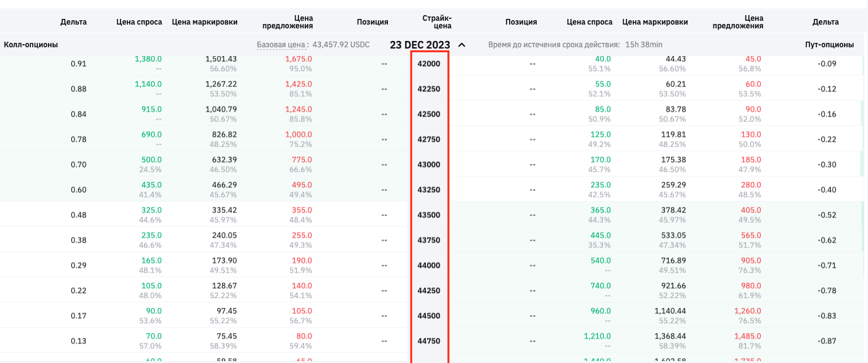The image size is (868, 363).
Task: Click the calls Цена маркировки header
Action: (204, 22)
